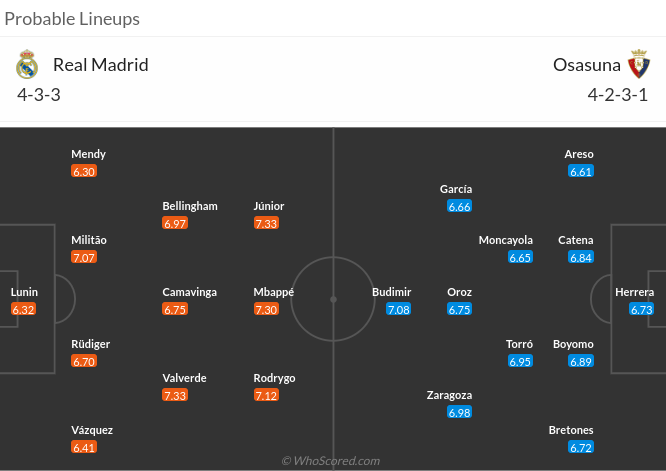Open the Osasuna team link
Viewport: 666px width, 471px height.
click(x=584, y=65)
